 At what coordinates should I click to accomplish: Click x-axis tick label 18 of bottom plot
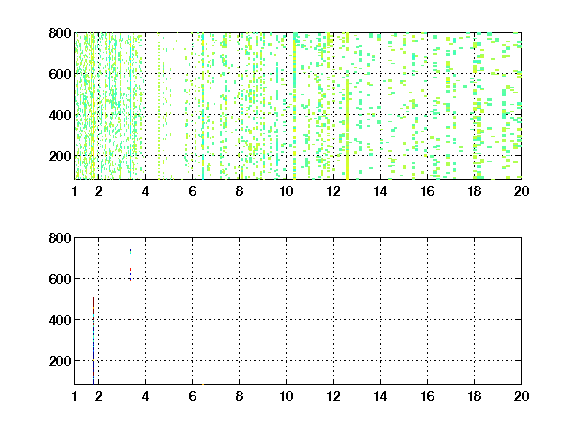tap(474, 396)
